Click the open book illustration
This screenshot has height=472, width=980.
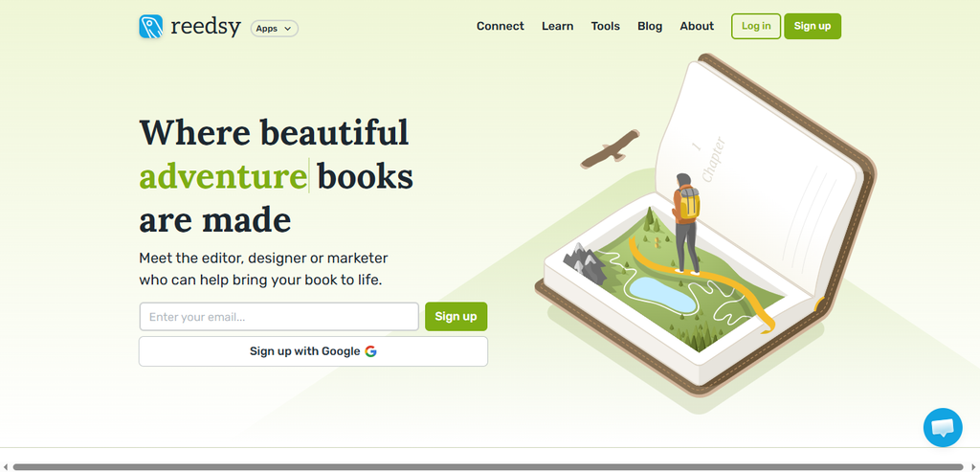pyautogui.click(x=706, y=225)
